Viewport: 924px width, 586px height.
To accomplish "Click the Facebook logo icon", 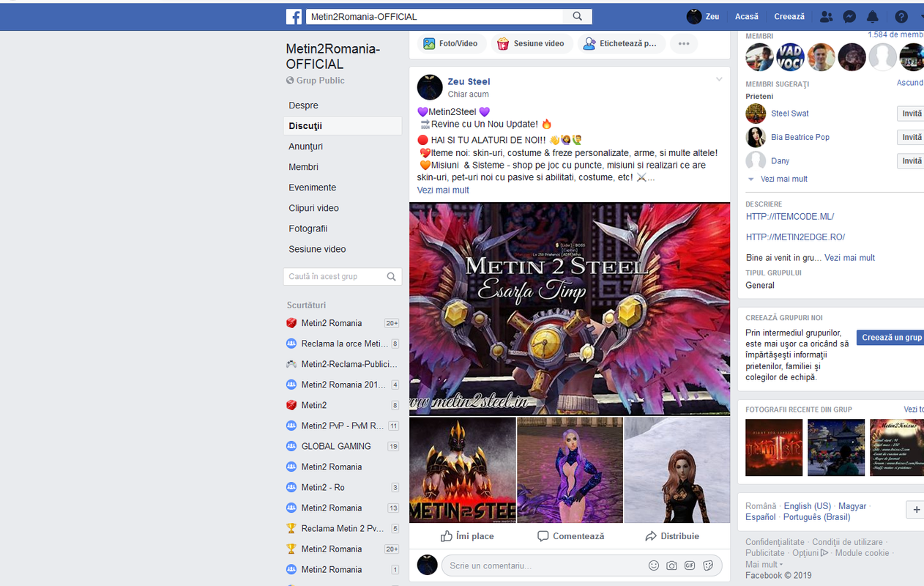I will (294, 16).
